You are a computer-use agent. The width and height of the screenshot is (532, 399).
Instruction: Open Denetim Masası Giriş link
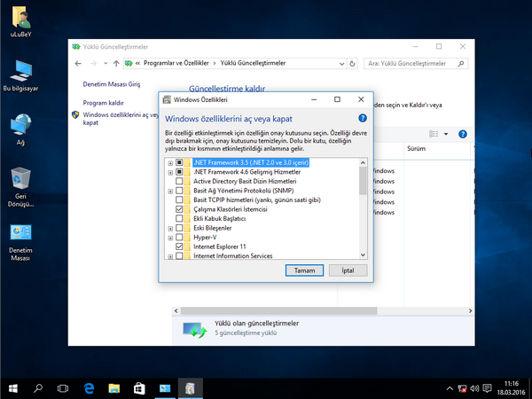pos(112,84)
